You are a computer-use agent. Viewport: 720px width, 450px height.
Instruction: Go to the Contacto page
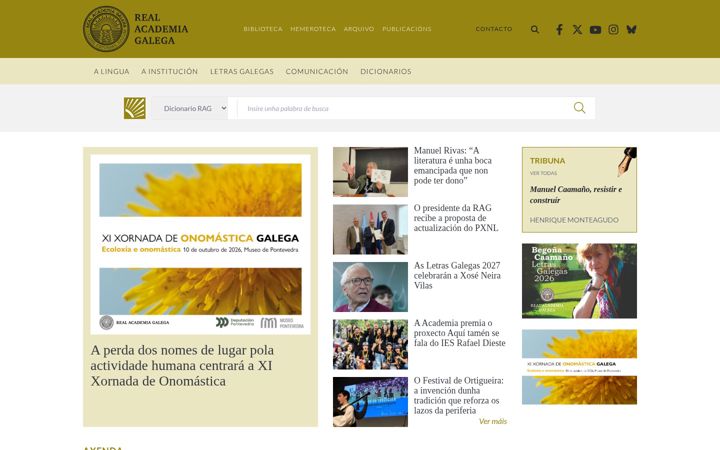(x=494, y=29)
